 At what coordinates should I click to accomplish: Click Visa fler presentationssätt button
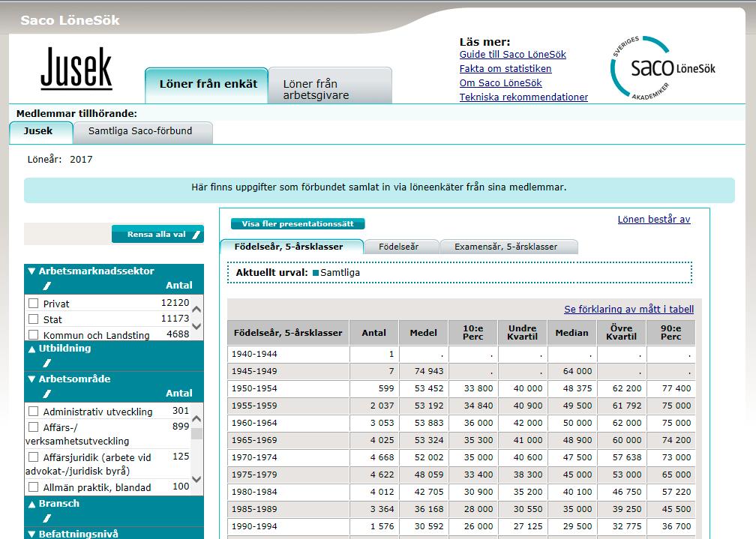point(298,223)
